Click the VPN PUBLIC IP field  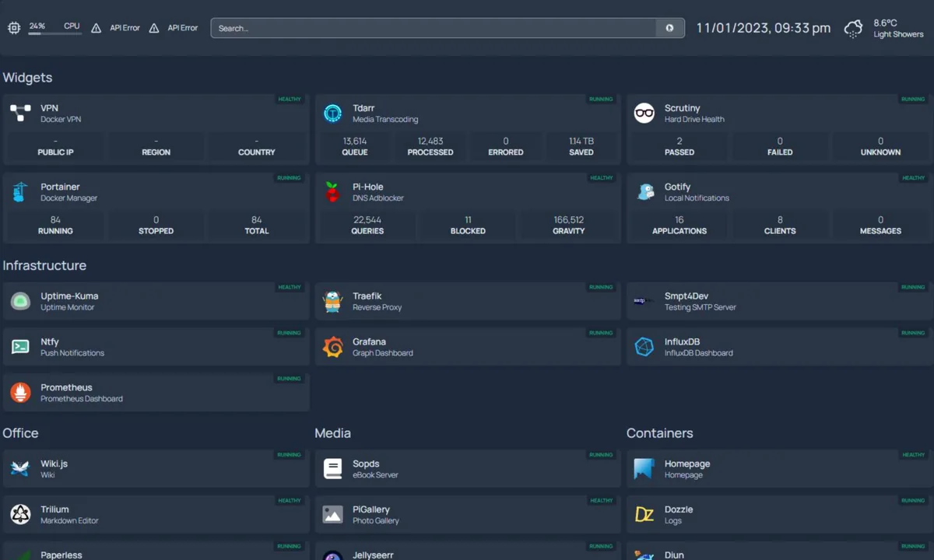(x=56, y=146)
